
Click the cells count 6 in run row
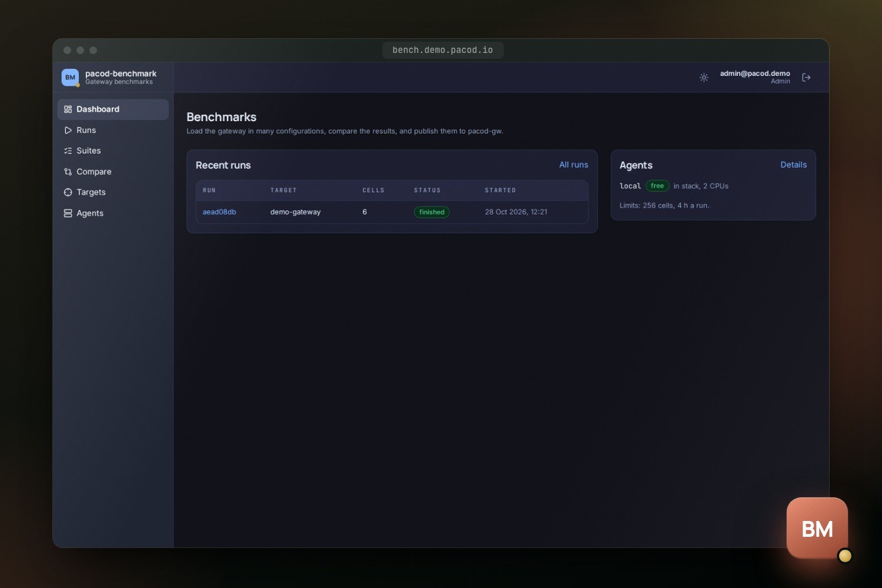pyautogui.click(x=365, y=212)
